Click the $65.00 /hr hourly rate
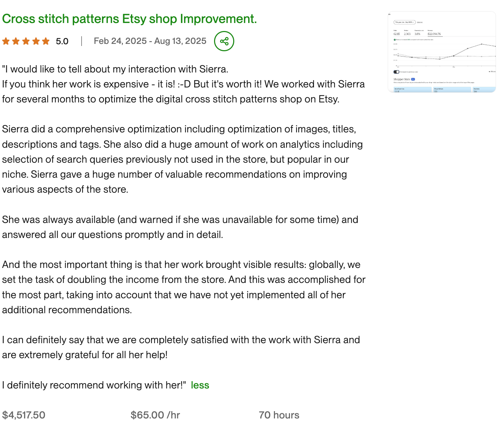504x439 pixels. 155,415
